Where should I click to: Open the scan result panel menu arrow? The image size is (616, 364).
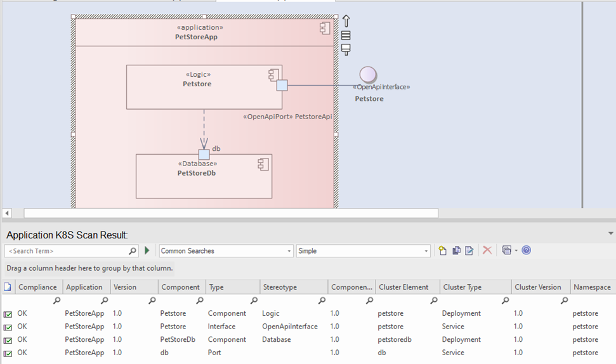click(x=611, y=233)
